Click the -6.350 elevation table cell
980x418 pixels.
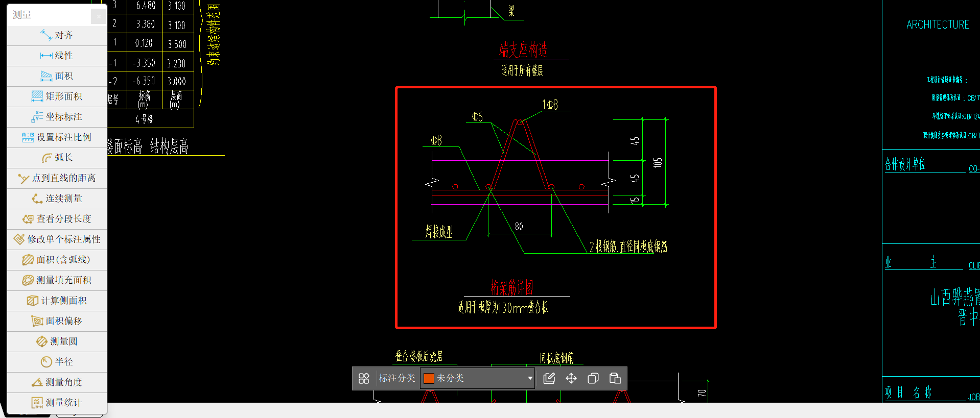point(144,81)
